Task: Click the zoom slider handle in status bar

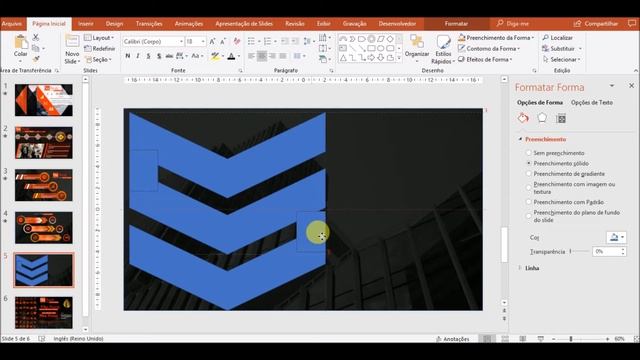Action: [571, 339]
